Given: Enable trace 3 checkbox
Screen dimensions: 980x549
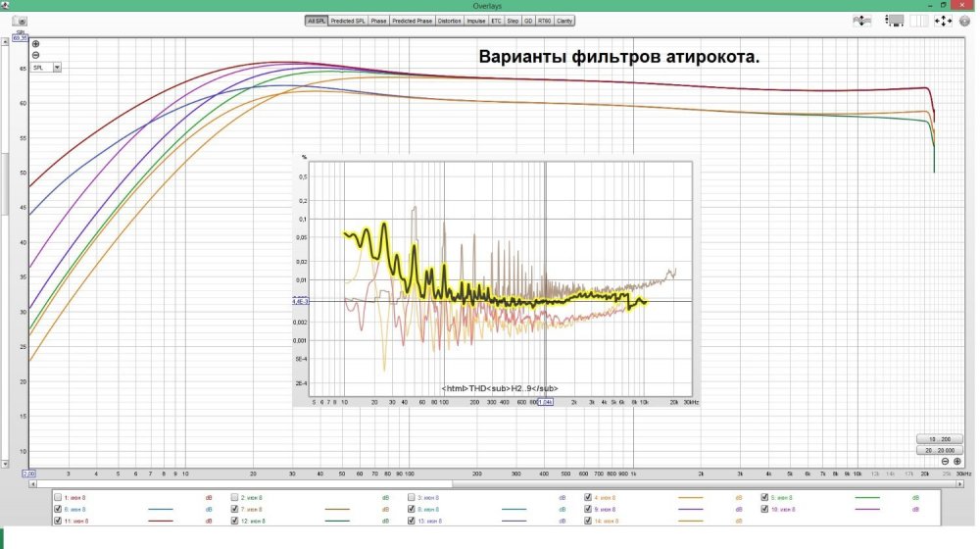Looking at the screenshot, I should click(x=412, y=498).
